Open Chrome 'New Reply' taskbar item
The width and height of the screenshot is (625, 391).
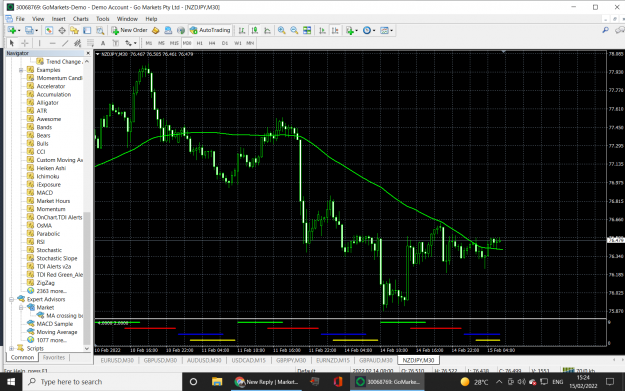(266, 382)
